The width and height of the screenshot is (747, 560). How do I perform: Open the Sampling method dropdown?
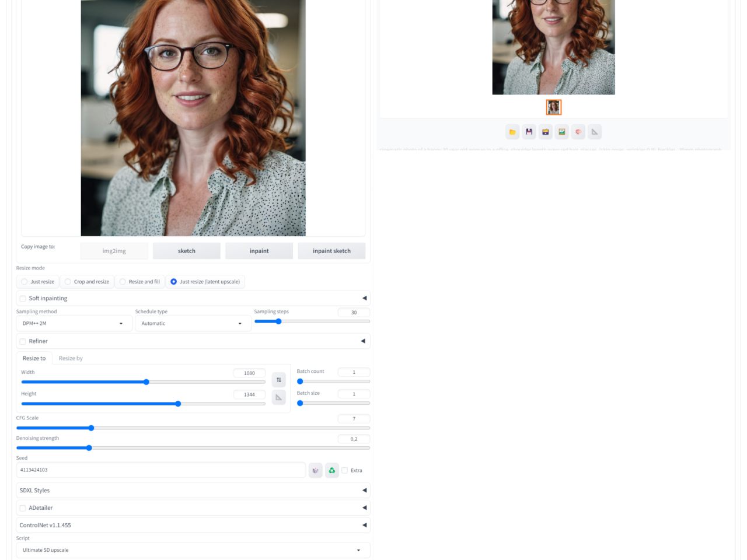(x=74, y=323)
